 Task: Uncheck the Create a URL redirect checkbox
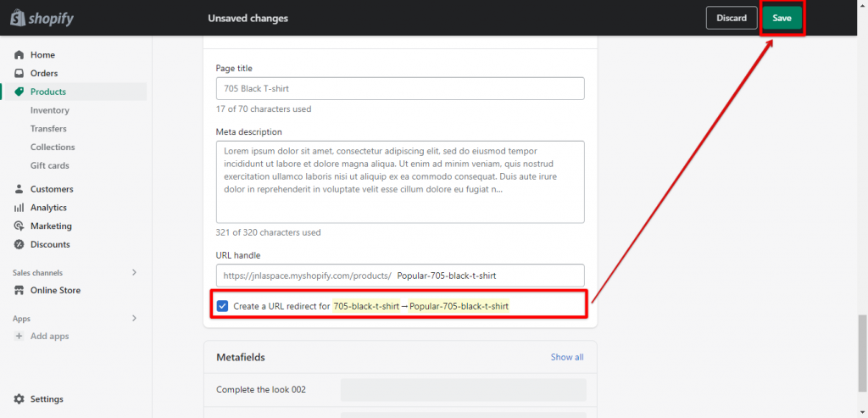(222, 306)
